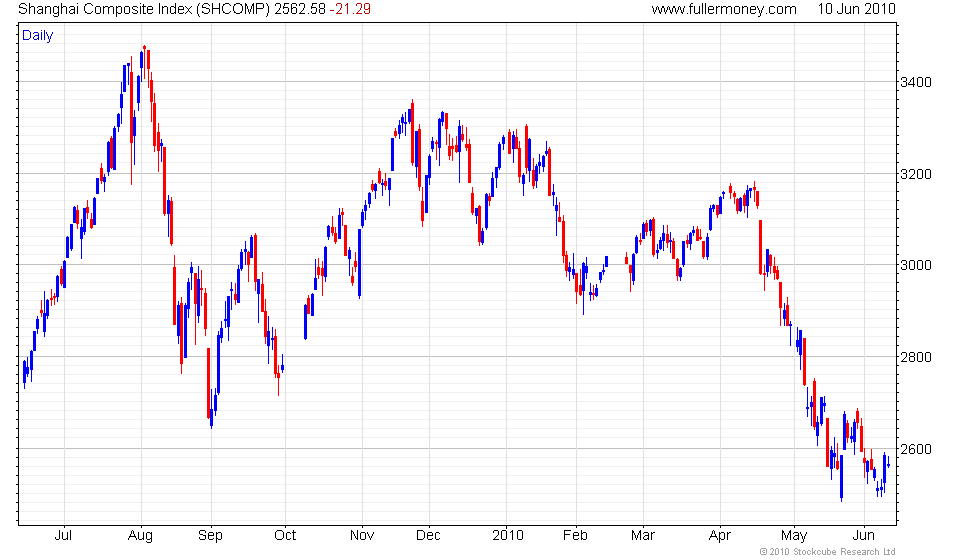The width and height of the screenshot is (980, 560).
Task: Click the 2600 price axis label
Action: (916, 449)
